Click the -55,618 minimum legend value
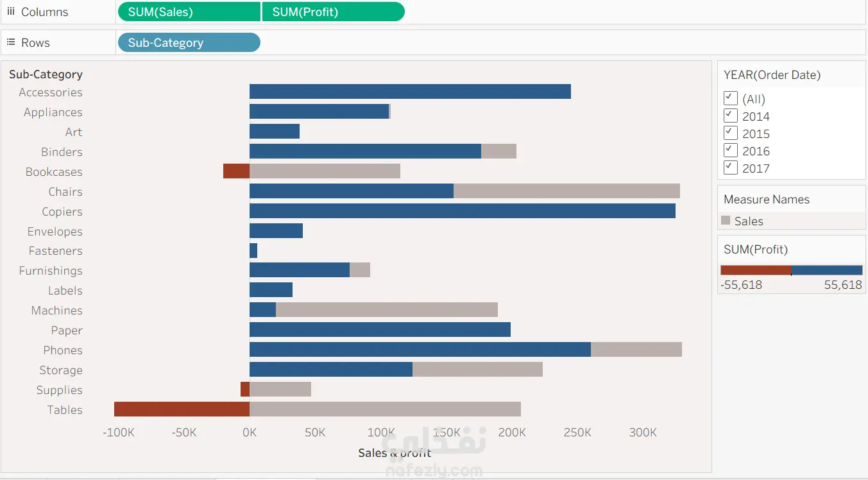The image size is (868, 480). click(x=742, y=285)
